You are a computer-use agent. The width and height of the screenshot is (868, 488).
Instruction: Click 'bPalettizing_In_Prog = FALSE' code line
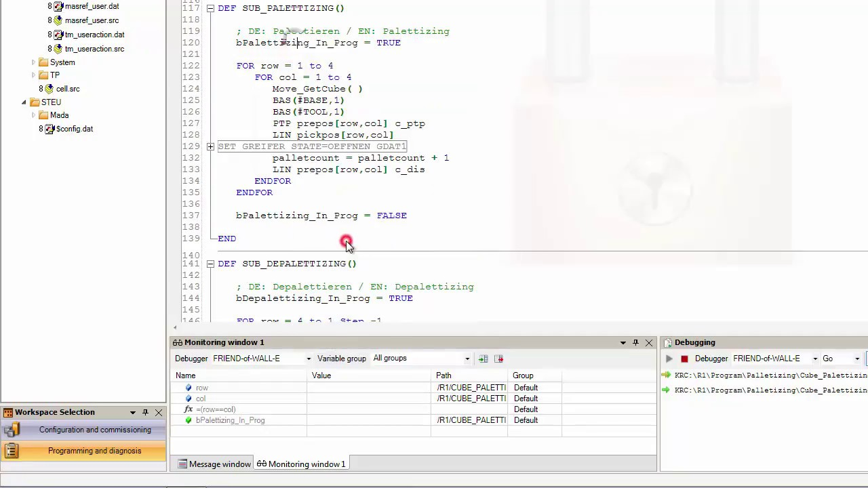coord(321,216)
